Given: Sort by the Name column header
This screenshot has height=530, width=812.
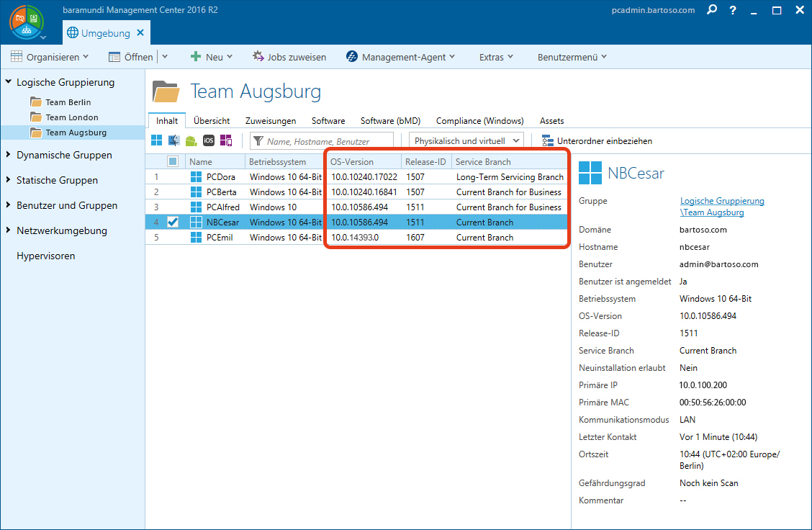Looking at the screenshot, I should [x=215, y=161].
